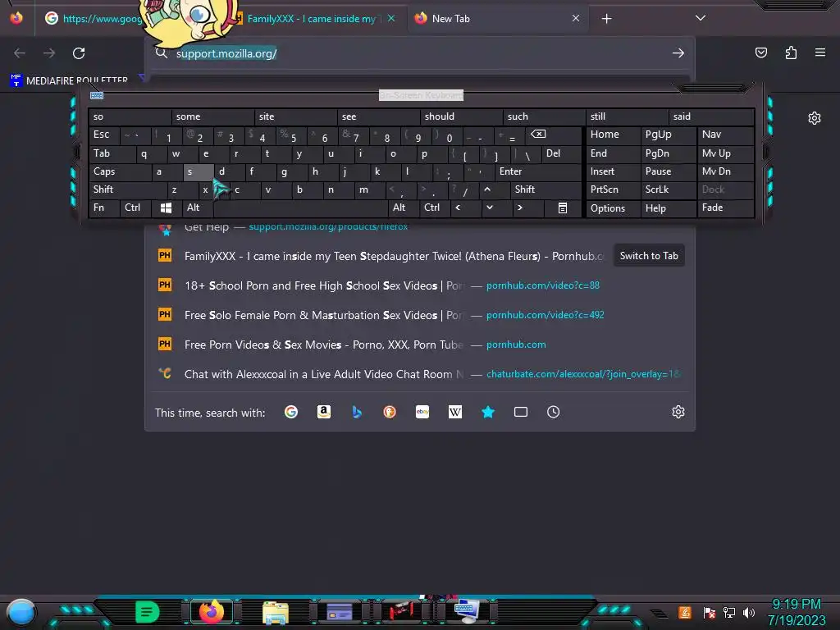Open keyboard Help

tap(668, 208)
